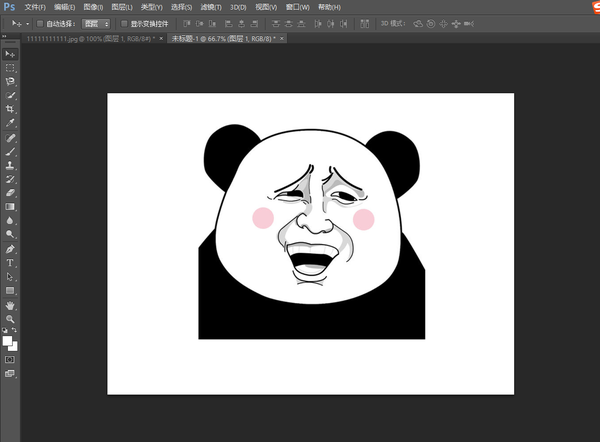The image size is (600, 442).
Task: Swap foreground and background colors
Action: click(14, 330)
